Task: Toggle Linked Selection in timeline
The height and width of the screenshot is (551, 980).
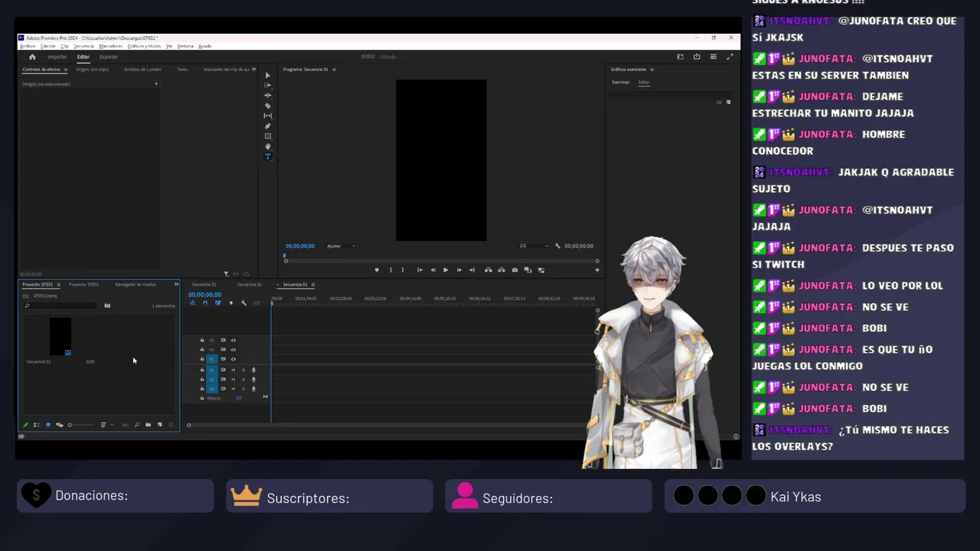Action: point(217,303)
